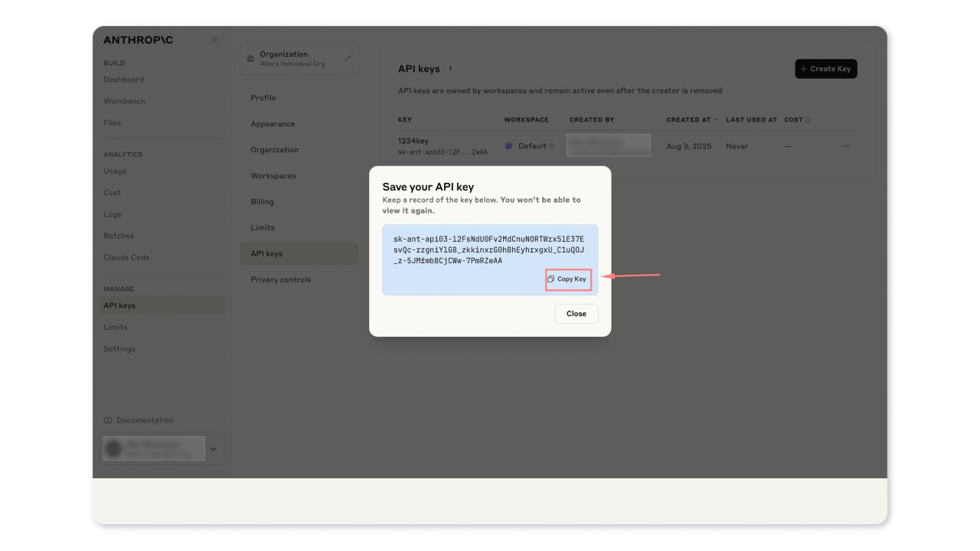The height and width of the screenshot is (551, 980).
Task: Expand the Organization selector arrows
Action: click(x=348, y=58)
